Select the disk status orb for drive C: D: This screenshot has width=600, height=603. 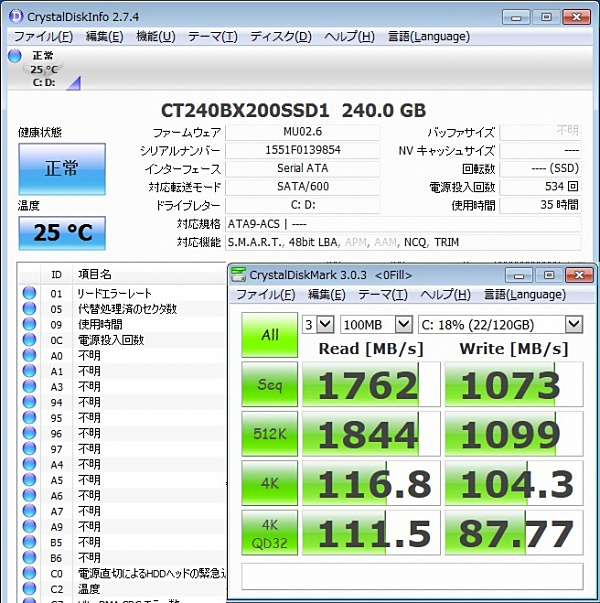[x=15, y=56]
